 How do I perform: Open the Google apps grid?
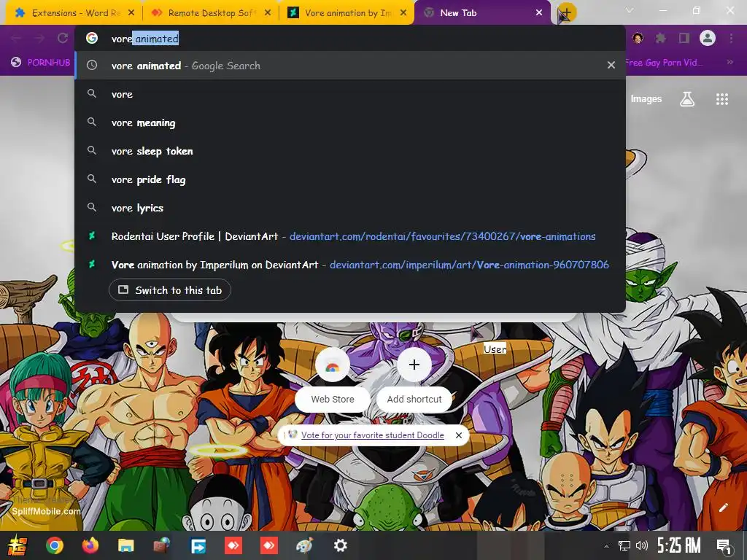pyautogui.click(x=722, y=99)
